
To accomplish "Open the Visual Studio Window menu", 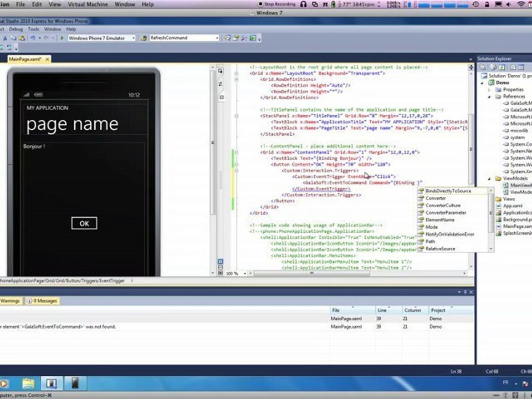I will click(x=52, y=29).
